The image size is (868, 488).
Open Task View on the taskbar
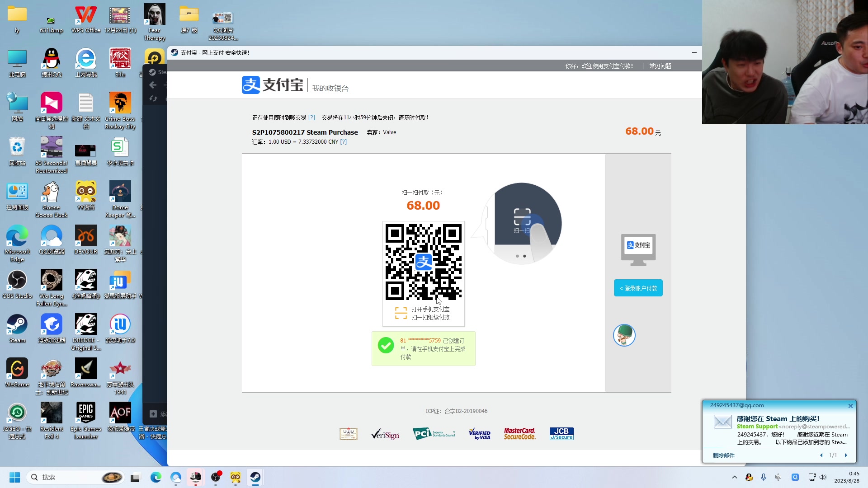click(135, 477)
